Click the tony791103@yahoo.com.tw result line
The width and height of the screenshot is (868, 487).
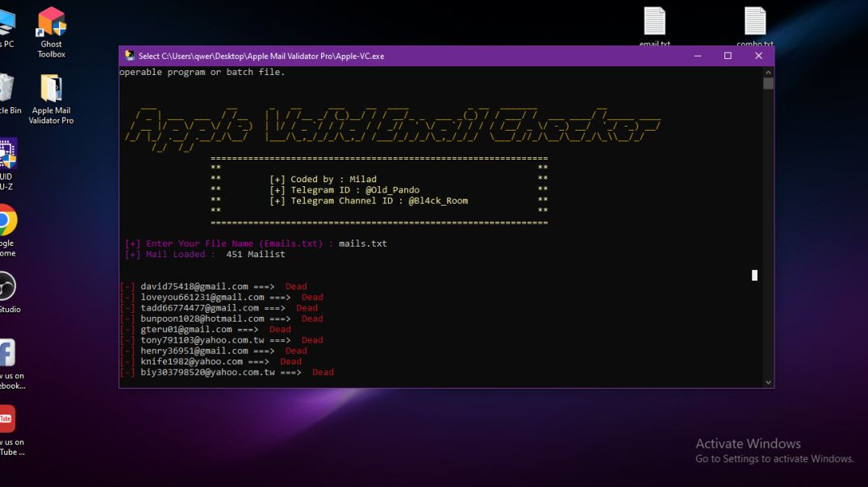pos(221,339)
